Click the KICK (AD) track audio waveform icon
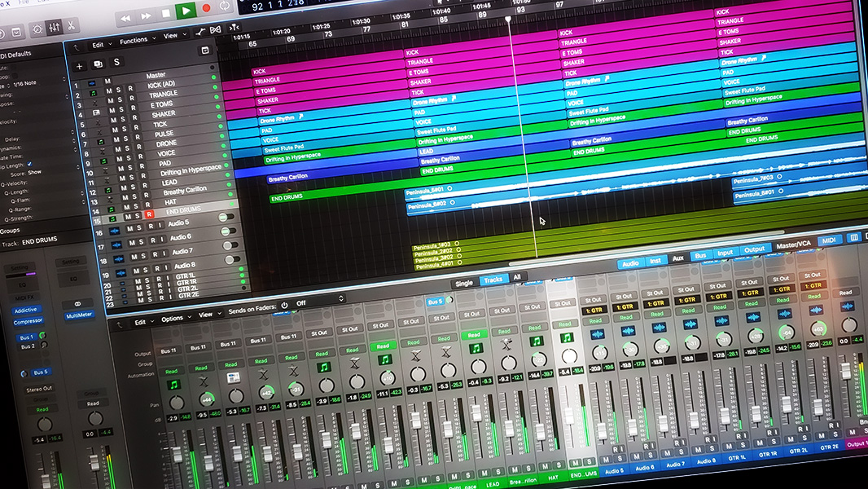This screenshot has width=868, height=489. coord(91,84)
